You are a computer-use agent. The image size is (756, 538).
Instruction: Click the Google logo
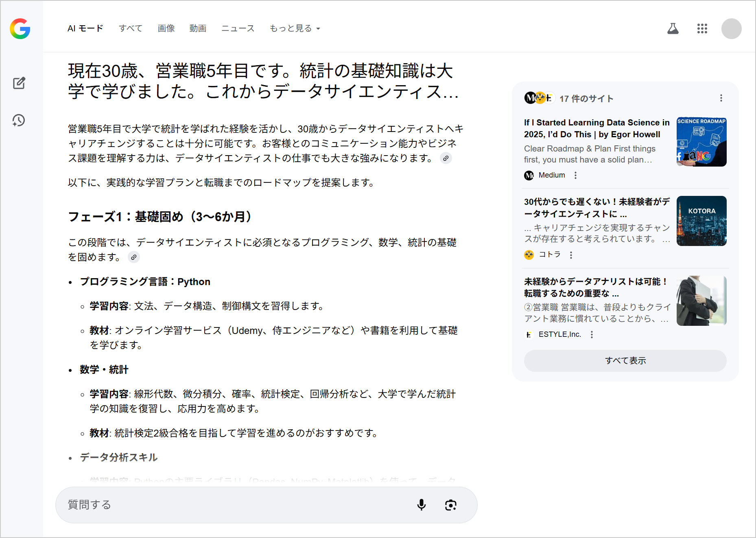click(21, 29)
